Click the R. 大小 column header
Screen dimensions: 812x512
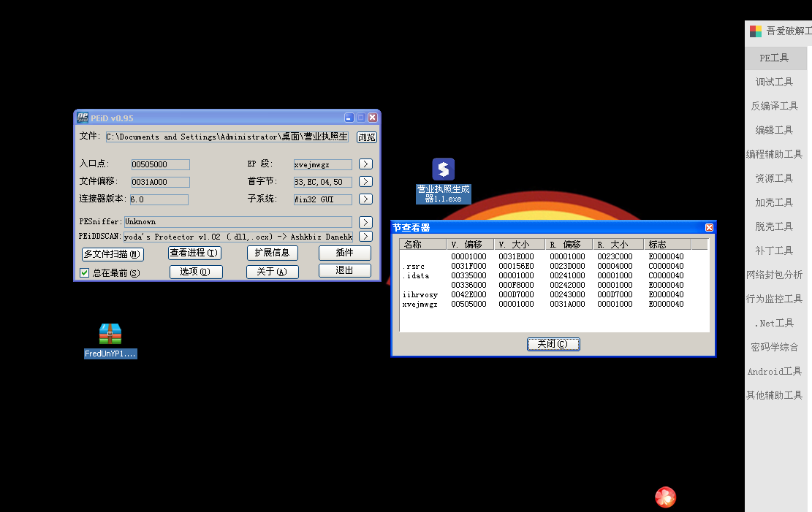click(618, 245)
